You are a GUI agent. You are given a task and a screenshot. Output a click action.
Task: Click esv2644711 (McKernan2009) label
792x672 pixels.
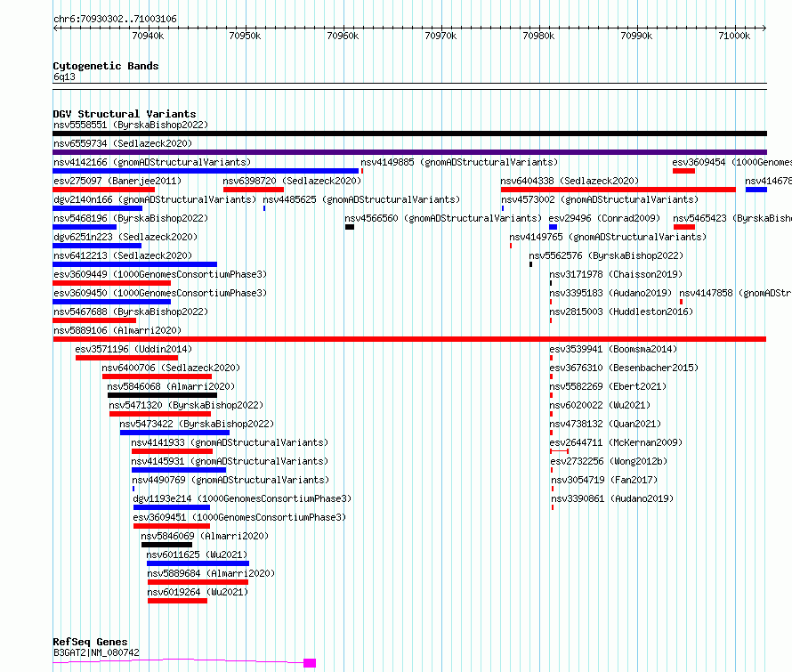pyautogui.click(x=616, y=442)
